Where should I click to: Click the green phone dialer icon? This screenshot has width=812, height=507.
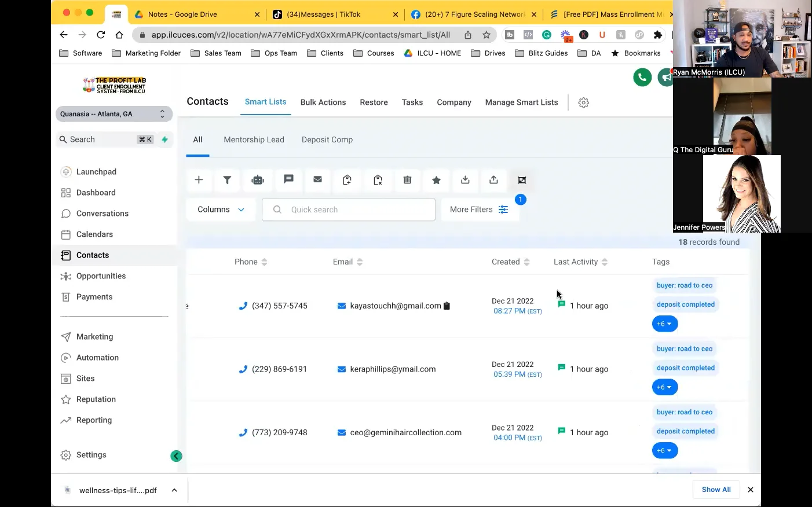[642, 77]
